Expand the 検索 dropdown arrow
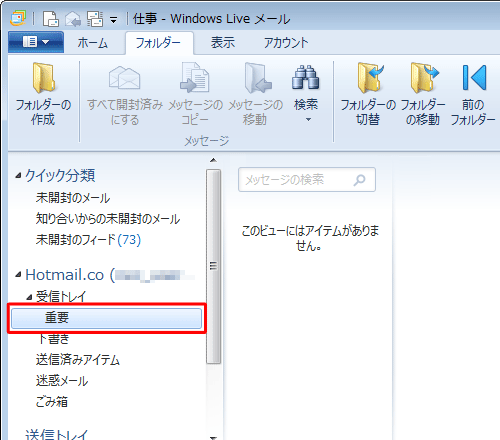 pyautogui.click(x=308, y=119)
